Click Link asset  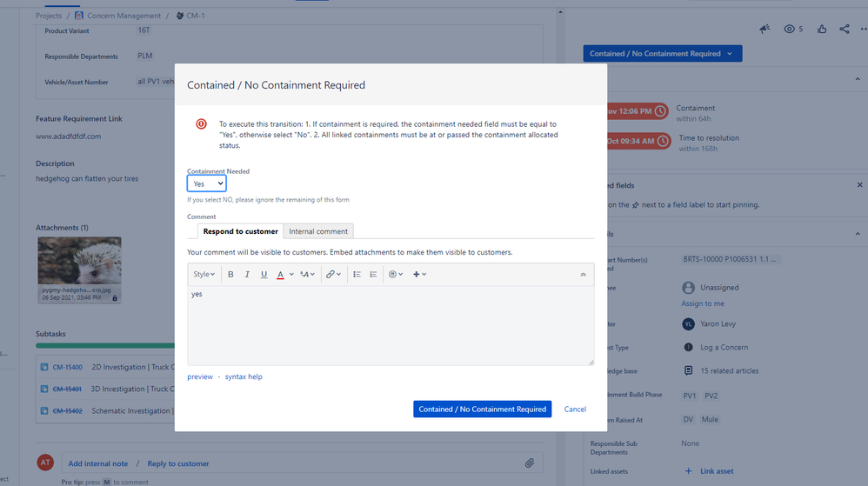point(717,471)
